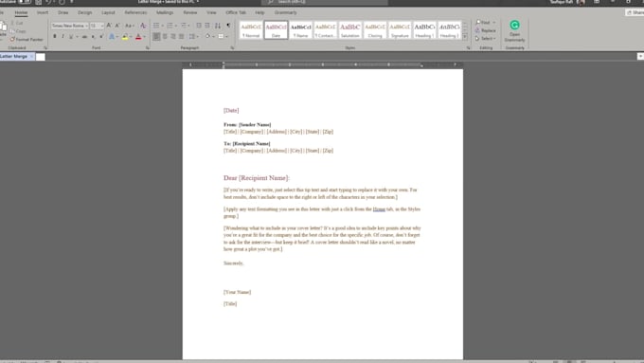The width and height of the screenshot is (644, 363).
Task: Switch to the Layout tab
Action: pos(108,12)
